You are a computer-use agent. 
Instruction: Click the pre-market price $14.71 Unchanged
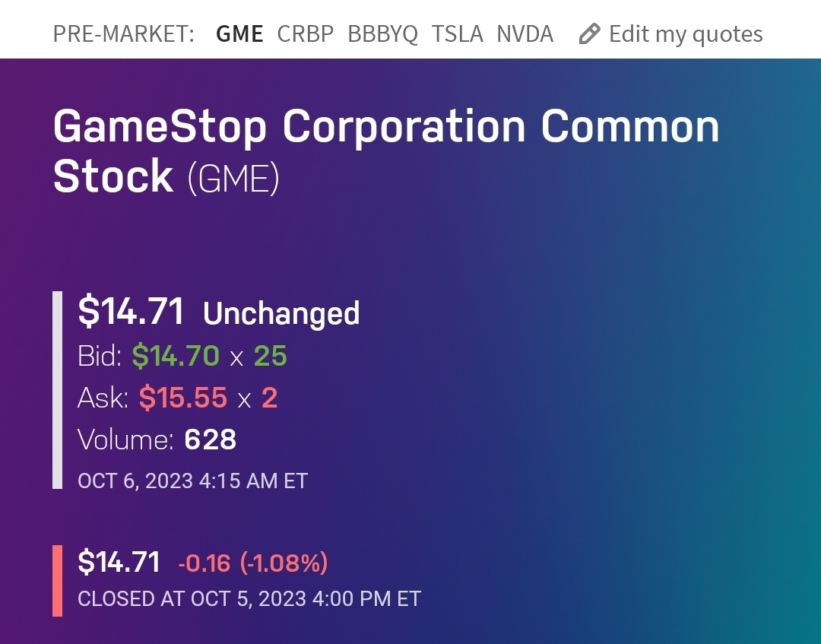(219, 312)
